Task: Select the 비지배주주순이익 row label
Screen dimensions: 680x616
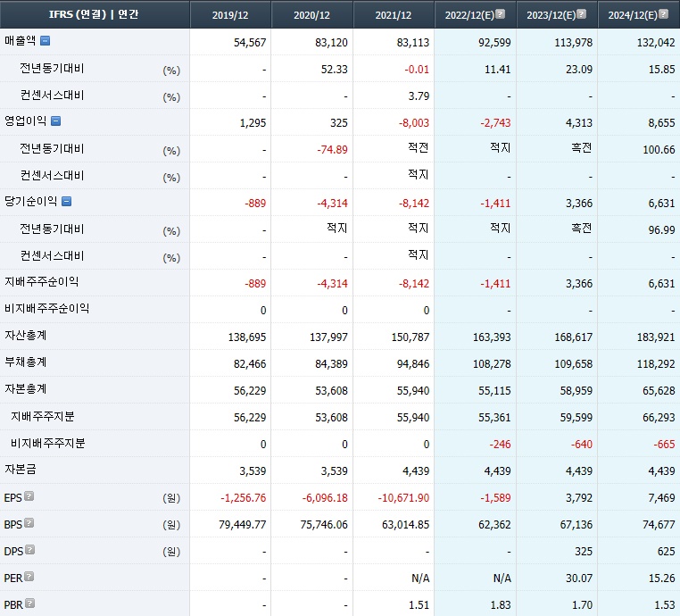Action: (x=46, y=309)
